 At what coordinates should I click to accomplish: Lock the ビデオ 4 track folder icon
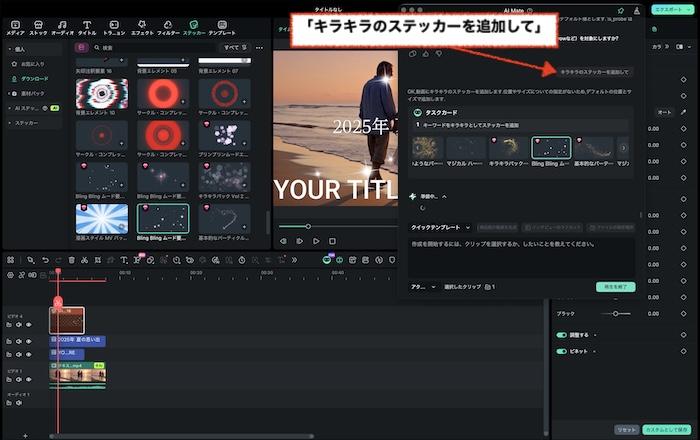click(9, 325)
